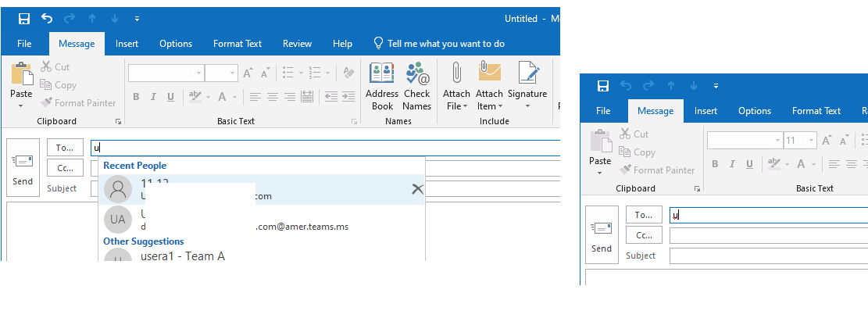Open Basic Text dialog launcher in left window
The width and height of the screenshot is (868, 311).
tap(354, 121)
